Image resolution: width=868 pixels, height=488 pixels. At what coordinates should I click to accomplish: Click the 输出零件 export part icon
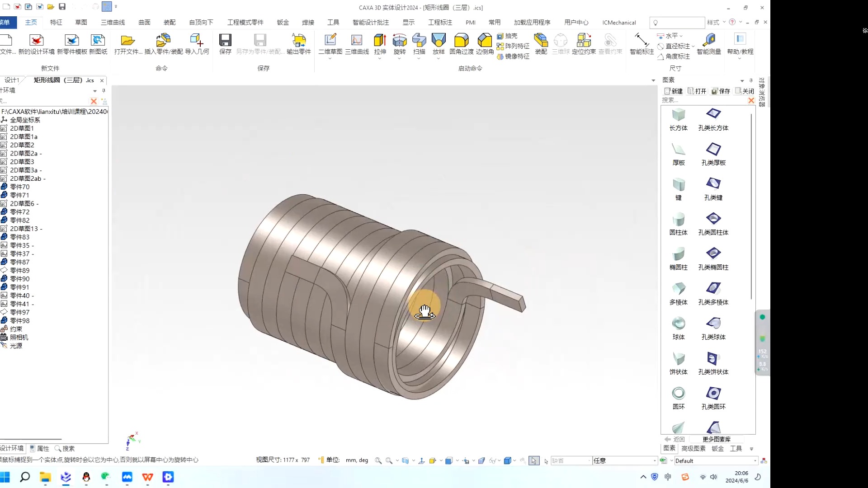(298, 41)
